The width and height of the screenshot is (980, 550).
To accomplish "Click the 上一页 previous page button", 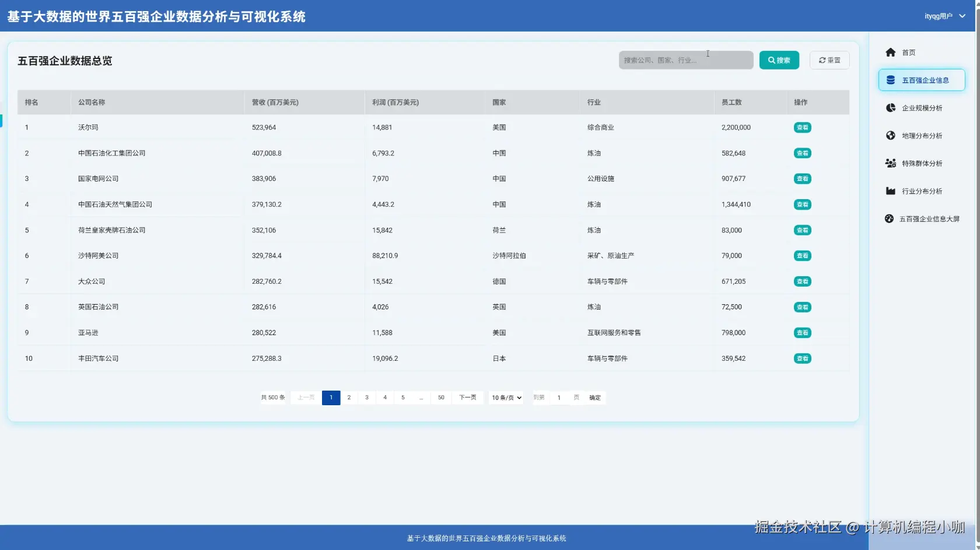I will [x=306, y=398].
